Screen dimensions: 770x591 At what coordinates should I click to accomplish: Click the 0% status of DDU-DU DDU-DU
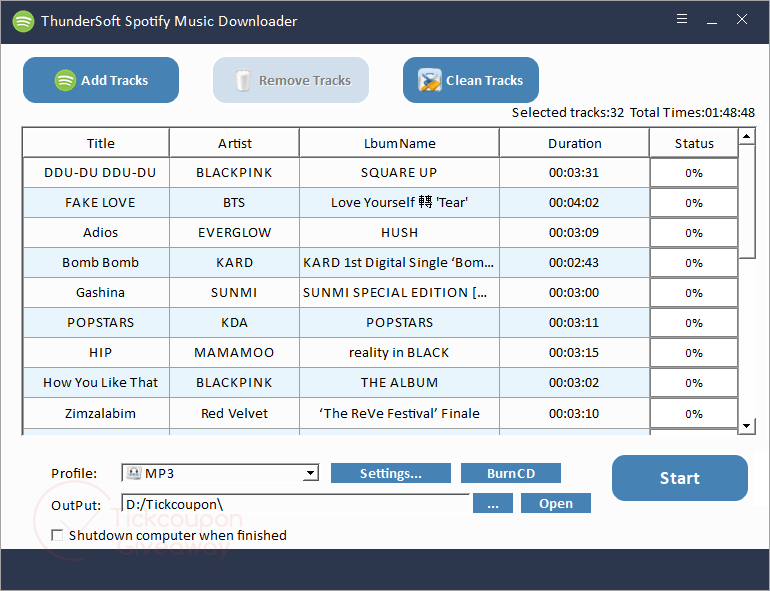click(694, 173)
